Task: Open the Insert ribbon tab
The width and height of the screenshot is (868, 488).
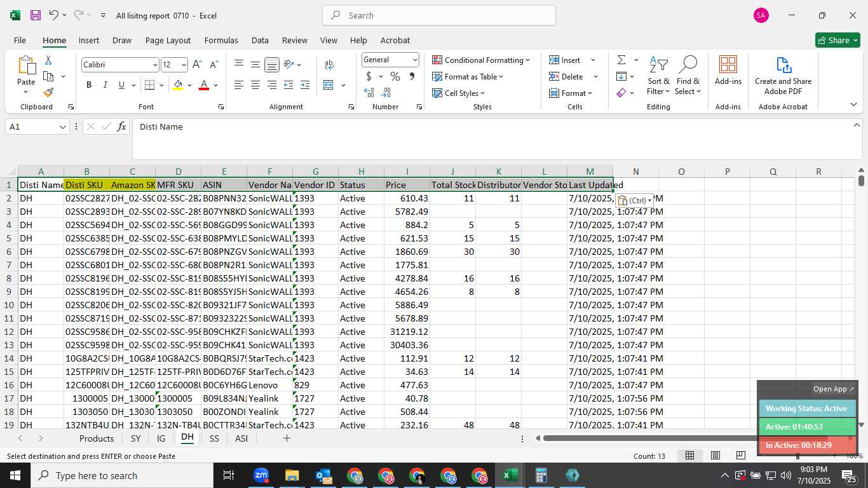Action: tap(89, 40)
